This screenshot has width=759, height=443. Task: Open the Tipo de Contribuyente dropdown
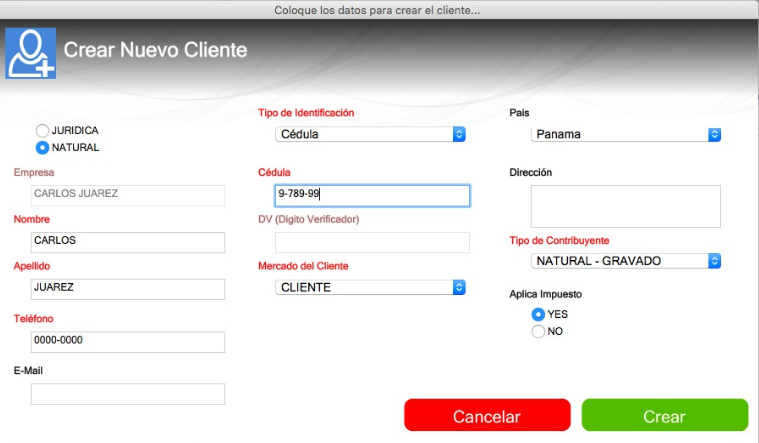click(x=626, y=261)
